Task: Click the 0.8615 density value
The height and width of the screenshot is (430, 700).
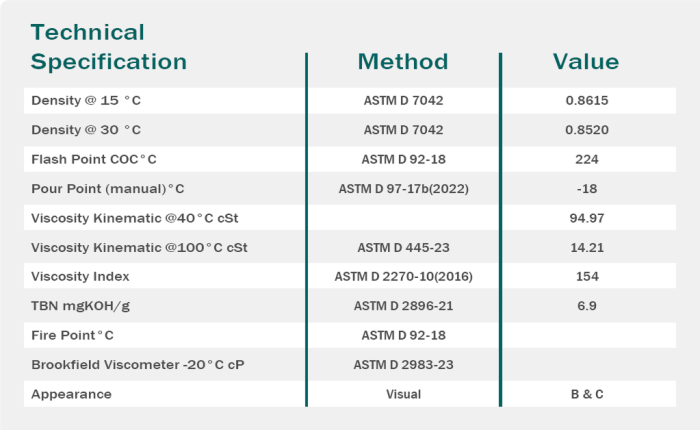Action: 586,101
